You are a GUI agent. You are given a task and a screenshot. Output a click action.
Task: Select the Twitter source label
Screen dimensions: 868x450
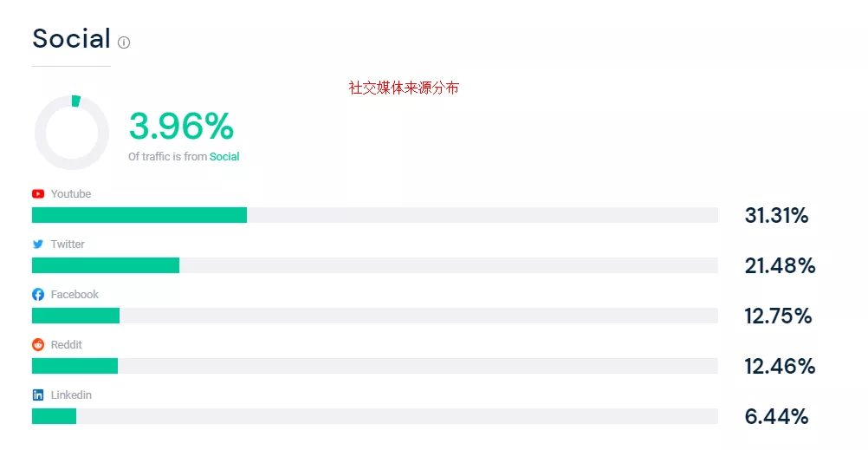click(x=68, y=245)
